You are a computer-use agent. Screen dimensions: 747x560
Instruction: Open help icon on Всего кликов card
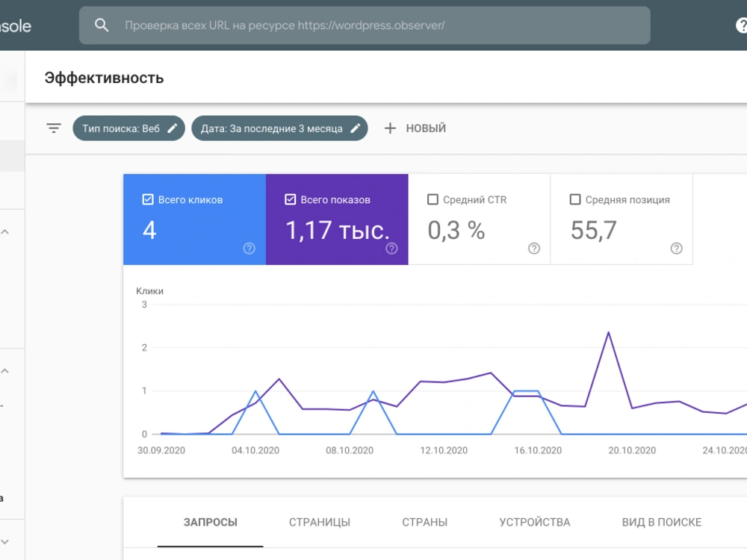point(249,248)
